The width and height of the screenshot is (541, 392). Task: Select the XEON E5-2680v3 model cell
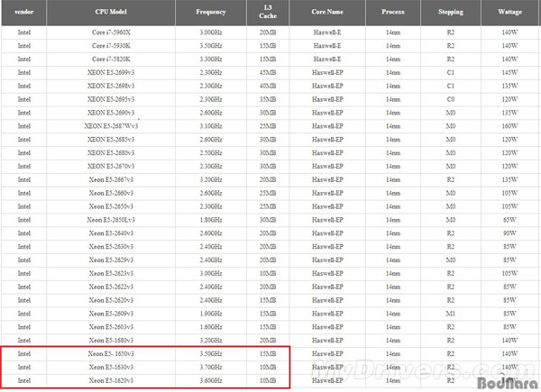[111, 153]
